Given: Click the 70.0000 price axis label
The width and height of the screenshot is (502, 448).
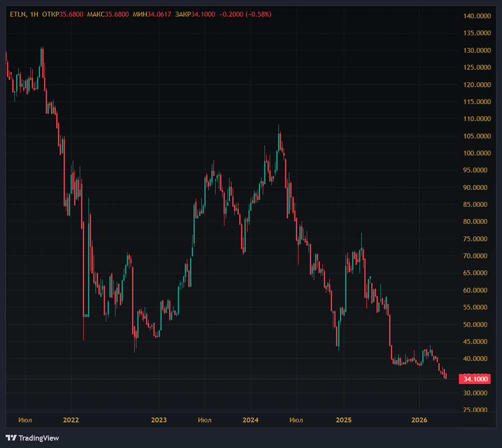Looking at the screenshot, I should [x=475, y=256].
